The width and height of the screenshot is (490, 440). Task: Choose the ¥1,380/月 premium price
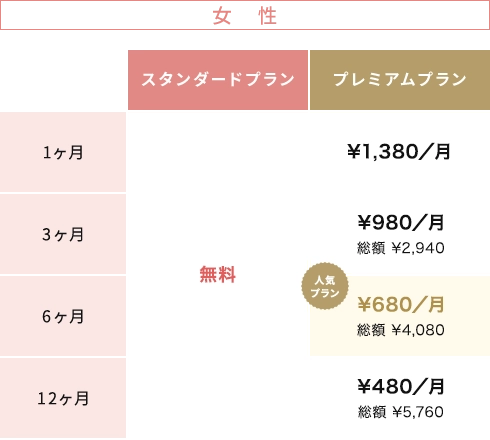point(399,152)
